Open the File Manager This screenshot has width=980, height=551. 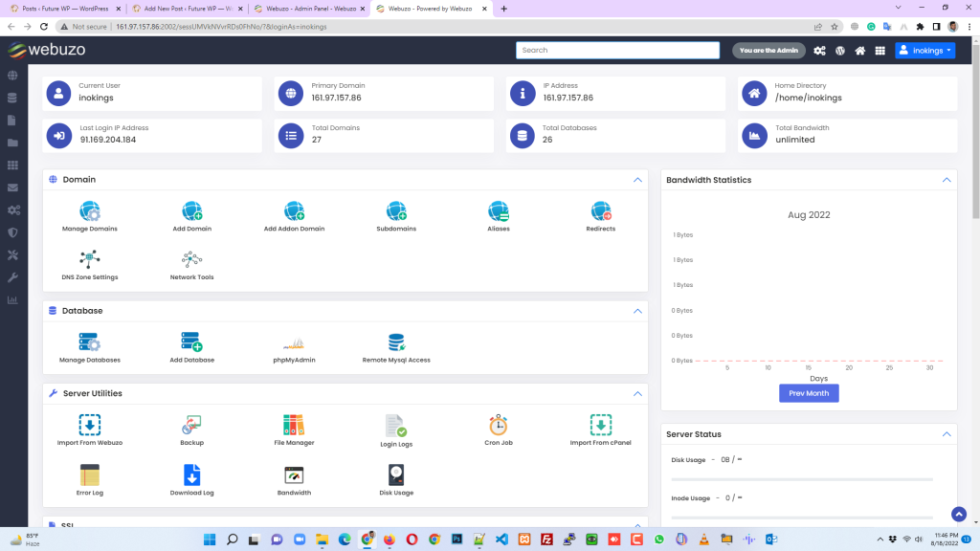click(294, 430)
